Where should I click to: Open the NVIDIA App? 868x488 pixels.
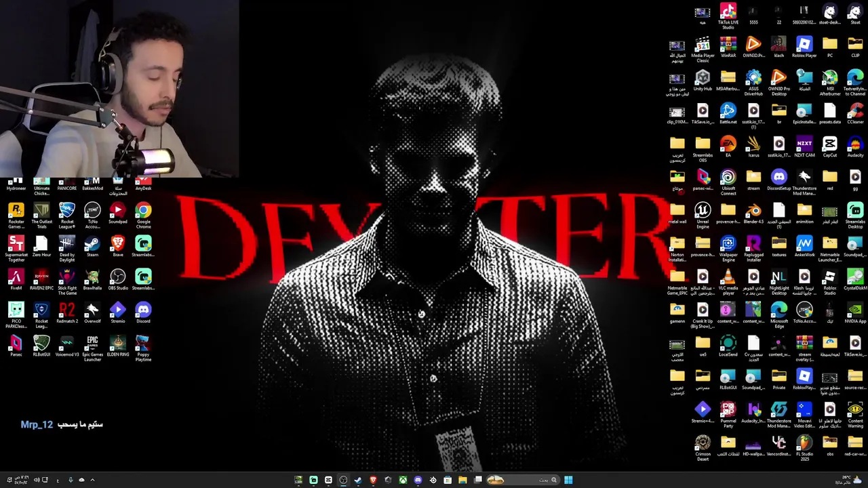coord(855,312)
